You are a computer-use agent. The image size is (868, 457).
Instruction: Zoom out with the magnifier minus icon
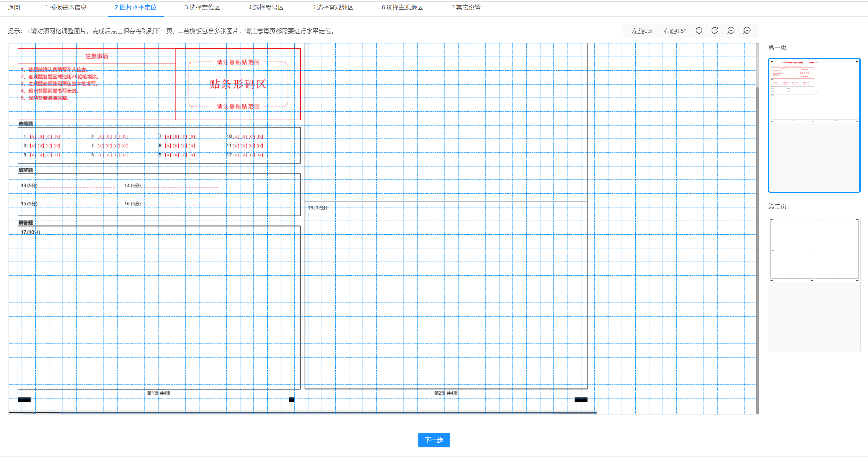[747, 31]
